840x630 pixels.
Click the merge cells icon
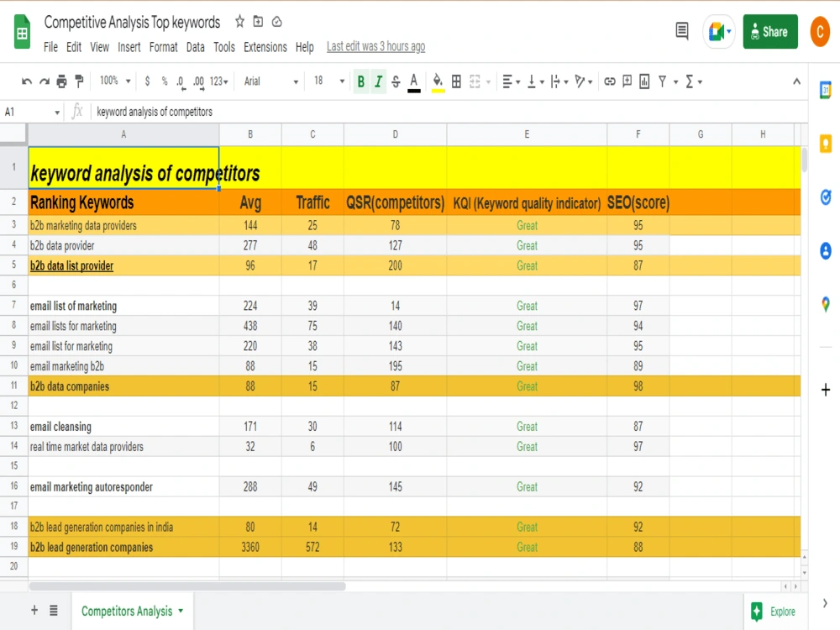[x=475, y=81]
